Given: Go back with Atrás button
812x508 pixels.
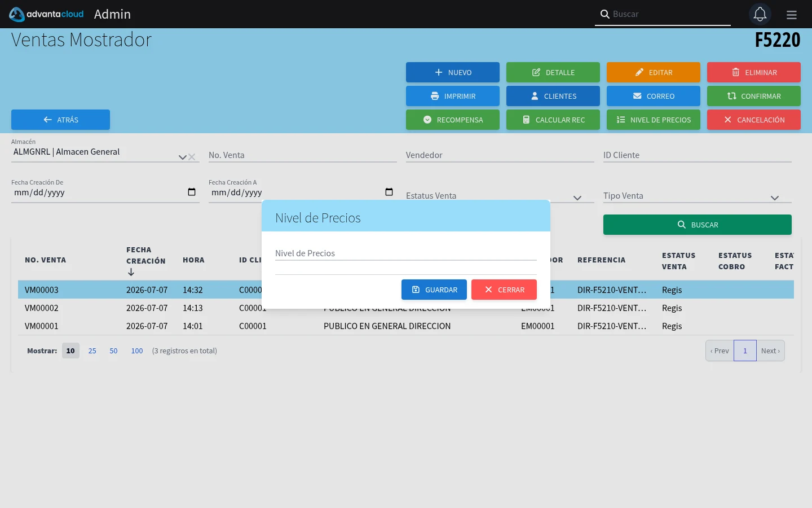Looking at the screenshot, I should click(60, 120).
